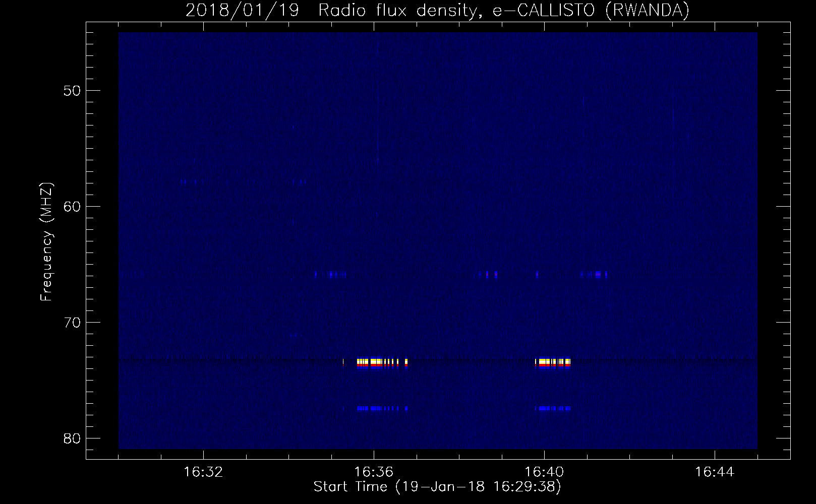Select the 80 frequency tick label
The width and height of the screenshot is (816, 504).
[x=72, y=438]
